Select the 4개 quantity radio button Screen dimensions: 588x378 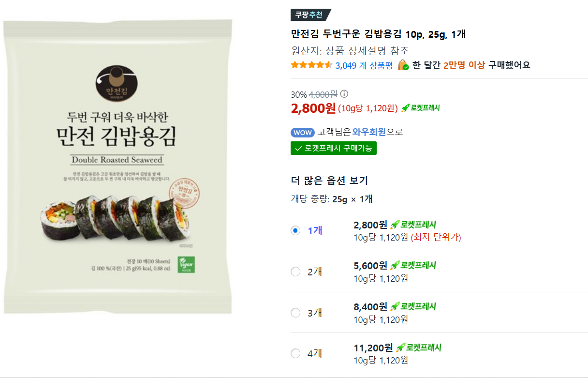tap(295, 354)
